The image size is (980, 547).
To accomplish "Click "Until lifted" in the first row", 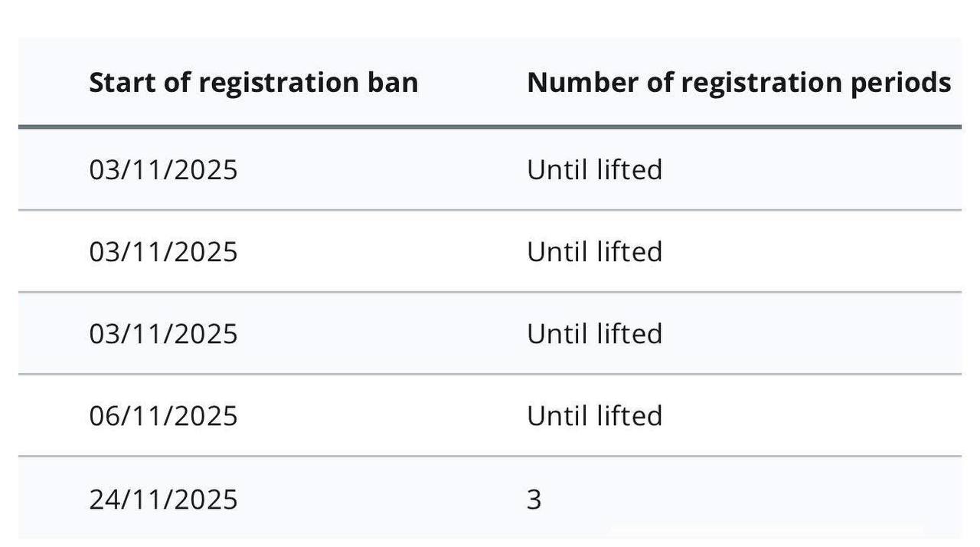I will point(594,169).
